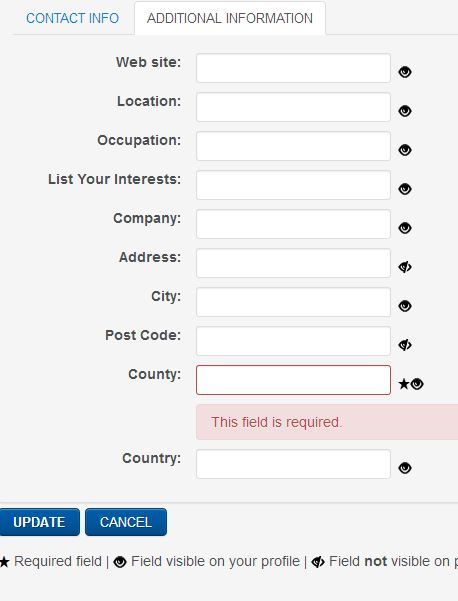
Task: Click the required star next to County
Action: point(404,384)
